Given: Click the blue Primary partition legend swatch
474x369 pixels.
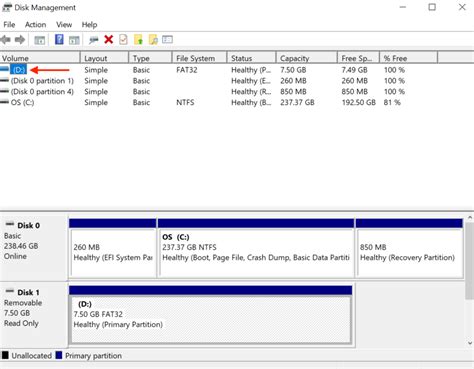Looking at the screenshot, I should (x=59, y=355).
